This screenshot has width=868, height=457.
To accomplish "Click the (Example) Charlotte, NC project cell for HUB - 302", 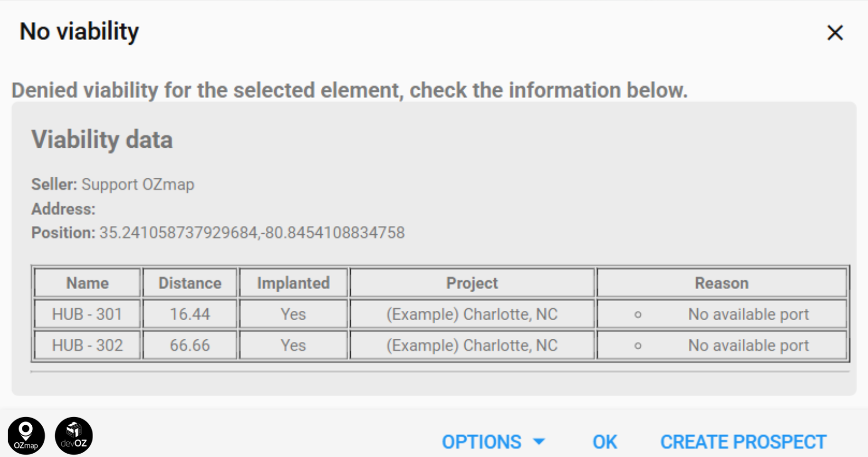I will click(471, 345).
